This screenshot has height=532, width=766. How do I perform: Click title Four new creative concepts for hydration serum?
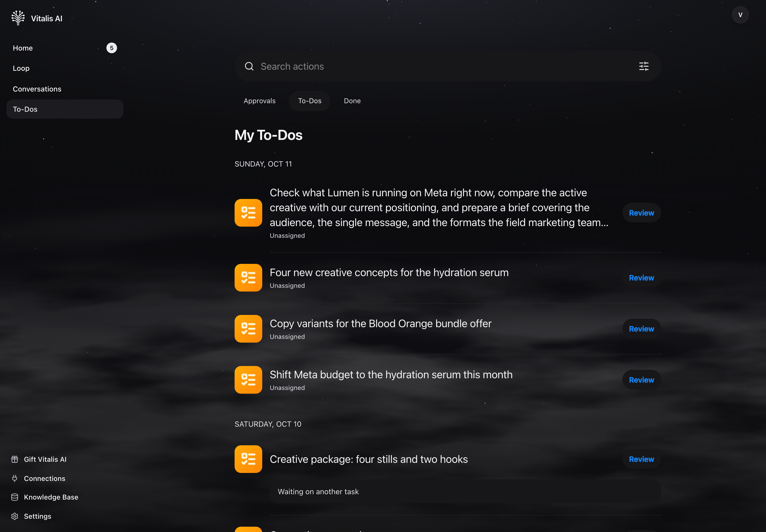pos(389,273)
